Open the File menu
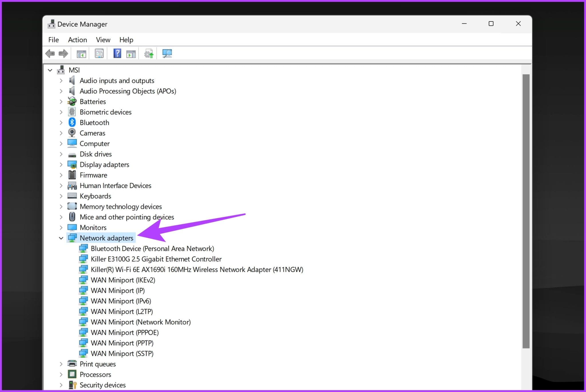This screenshot has height=392, width=586. [x=54, y=40]
